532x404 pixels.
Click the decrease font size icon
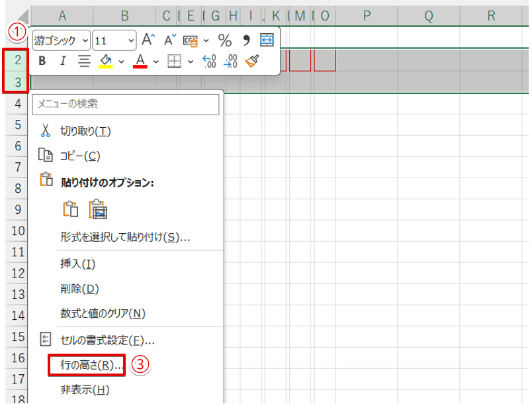(x=170, y=40)
